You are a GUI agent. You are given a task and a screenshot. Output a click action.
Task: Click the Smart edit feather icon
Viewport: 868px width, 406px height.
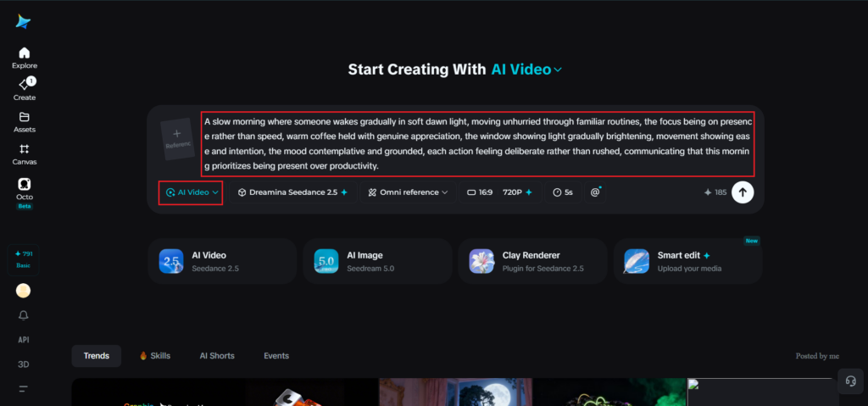637,261
